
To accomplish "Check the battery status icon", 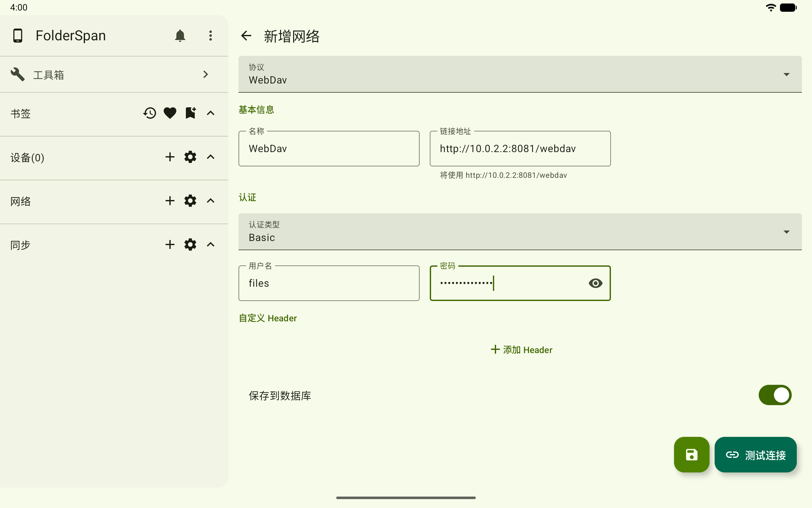I will 788,7.
